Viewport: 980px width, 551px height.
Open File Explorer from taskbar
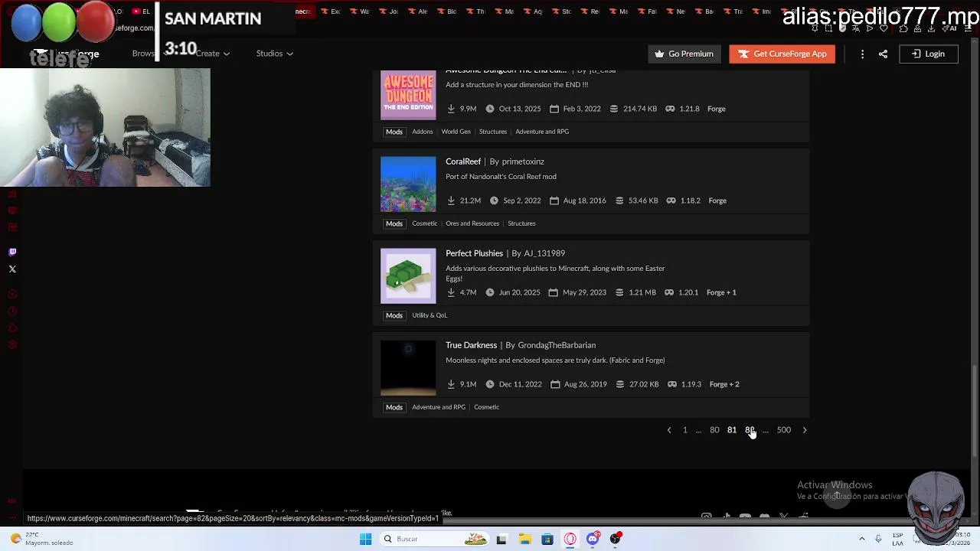(x=524, y=539)
